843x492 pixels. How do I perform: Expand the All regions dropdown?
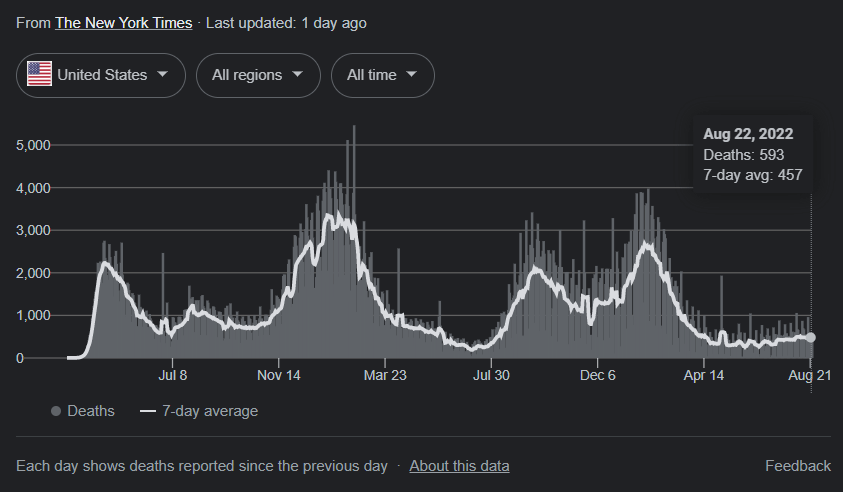coord(258,75)
